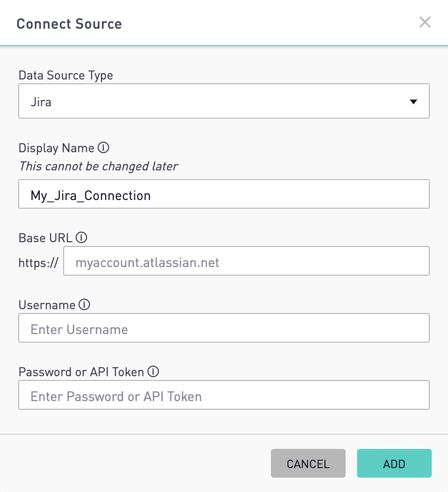Click the Username label text

point(47,305)
